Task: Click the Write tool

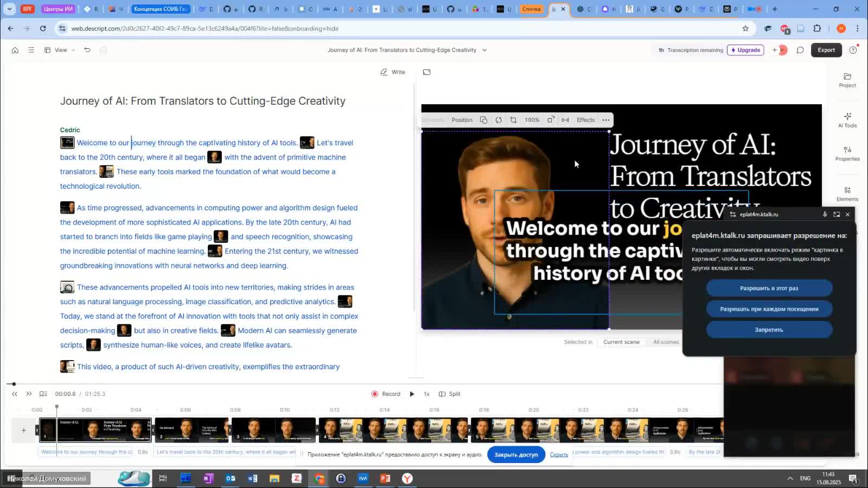Action: tap(393, 72)
